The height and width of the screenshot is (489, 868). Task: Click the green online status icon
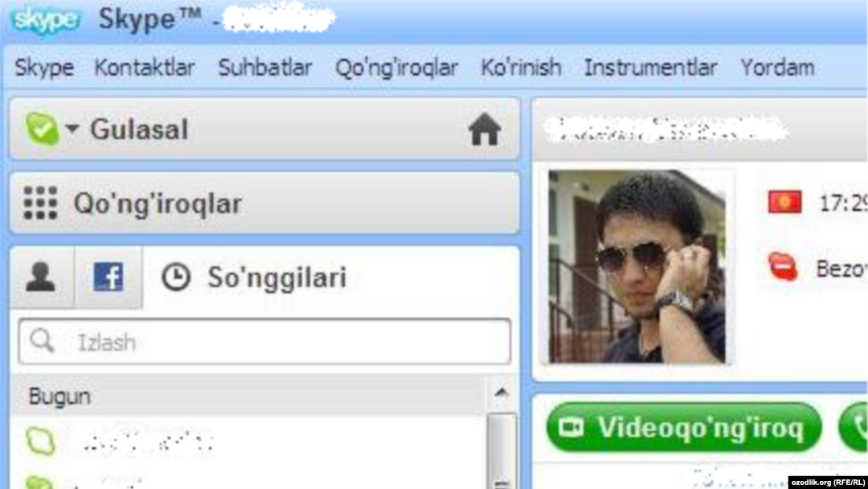[42, 129]
